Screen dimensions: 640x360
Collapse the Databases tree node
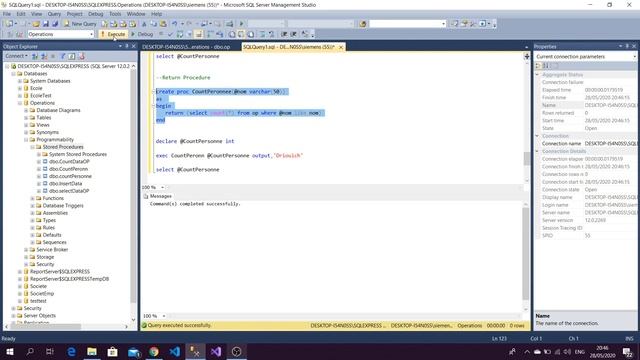pyautogui.click(x=13, y=73)
